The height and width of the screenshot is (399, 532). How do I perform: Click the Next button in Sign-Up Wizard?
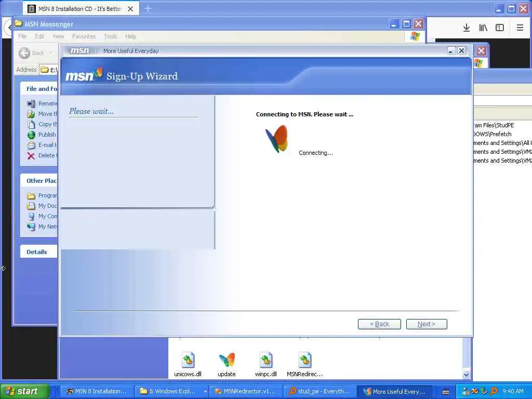coord(427,324)
